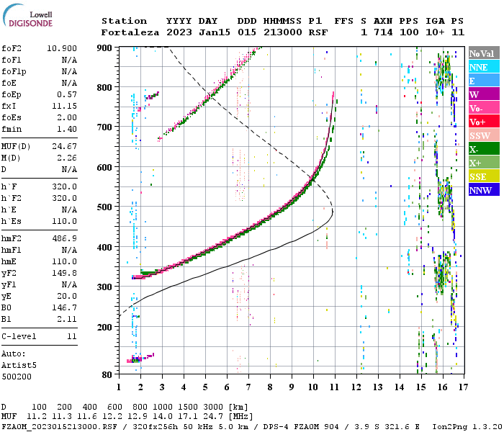Click the hmF2 value 486.9
Viewport: 504px width, 432px height.
(x=64, y=238)
